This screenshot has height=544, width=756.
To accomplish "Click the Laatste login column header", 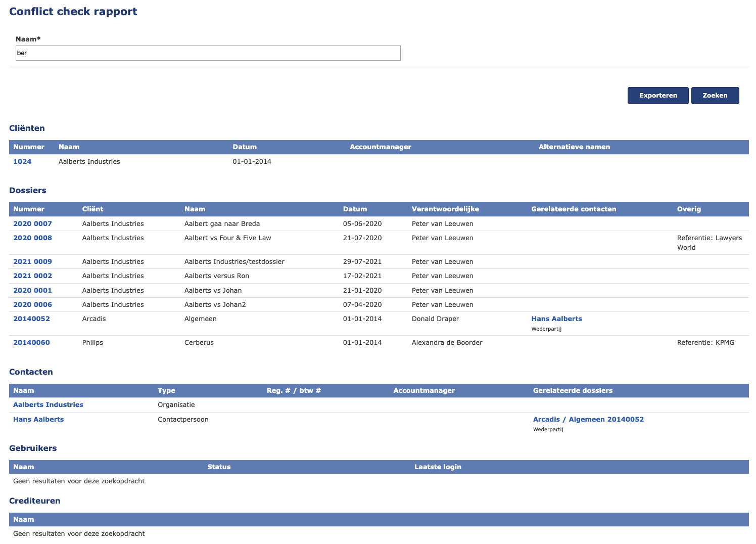I will pos(438,467).
